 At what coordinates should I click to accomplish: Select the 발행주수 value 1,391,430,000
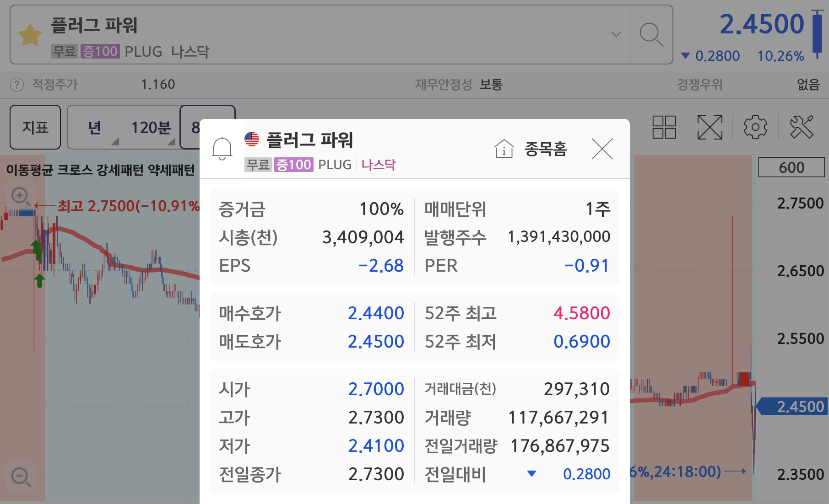click(559, 237)
